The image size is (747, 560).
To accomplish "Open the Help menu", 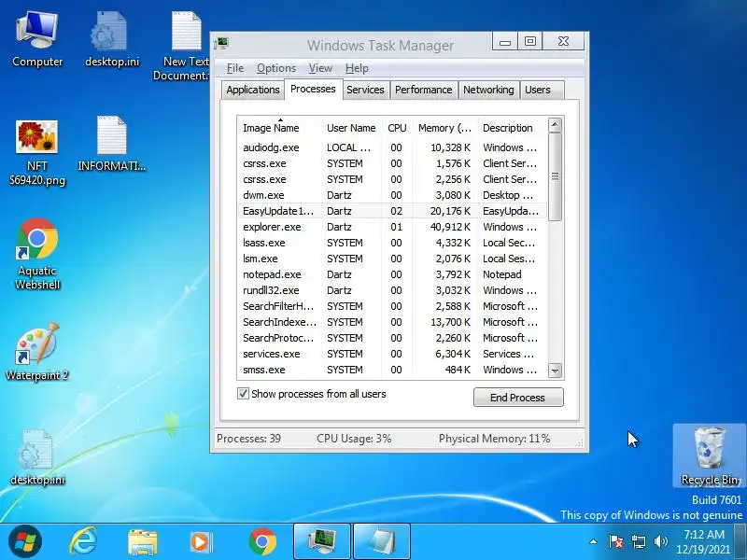I will click(x=357, y=68).
